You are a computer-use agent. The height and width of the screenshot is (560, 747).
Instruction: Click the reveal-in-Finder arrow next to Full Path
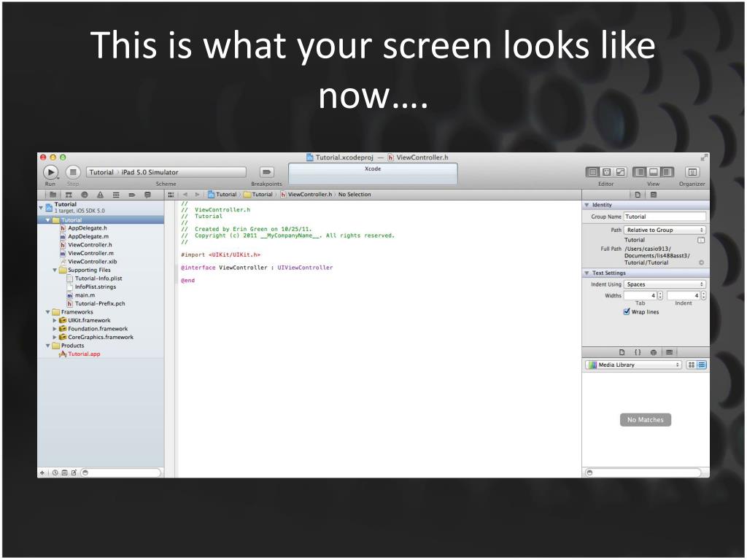[701, 262]
